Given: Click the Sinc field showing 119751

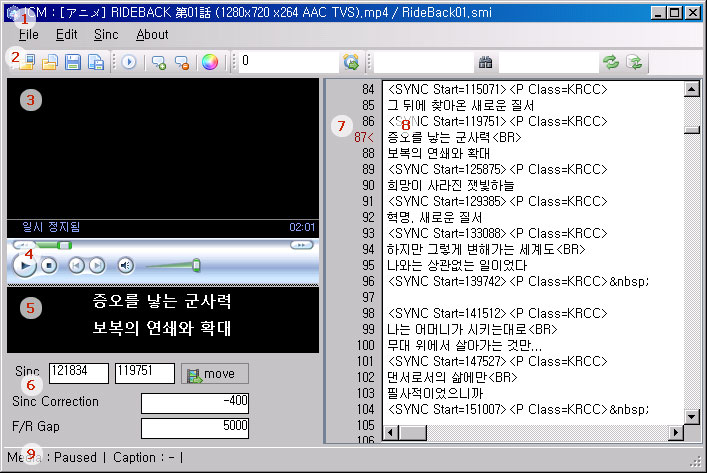Looking at the screenshot, I should tap(145, 373).
